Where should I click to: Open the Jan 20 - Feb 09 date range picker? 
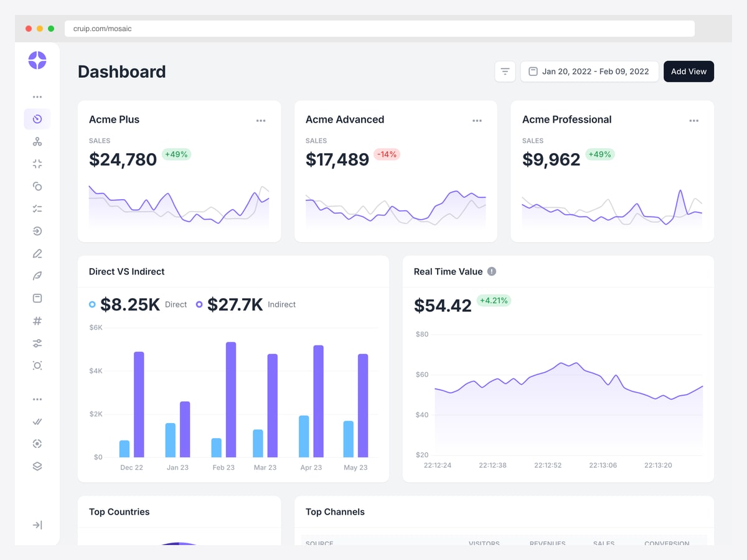pos(590,72)
